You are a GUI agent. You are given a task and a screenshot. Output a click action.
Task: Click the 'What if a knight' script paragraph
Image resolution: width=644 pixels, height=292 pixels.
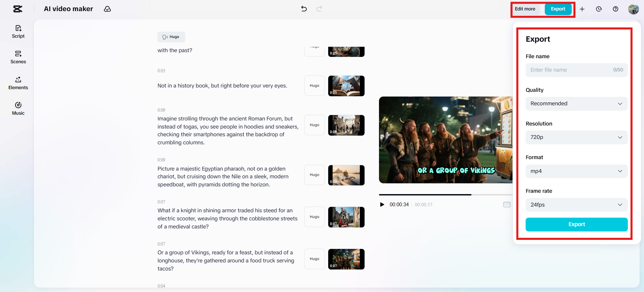228,219
